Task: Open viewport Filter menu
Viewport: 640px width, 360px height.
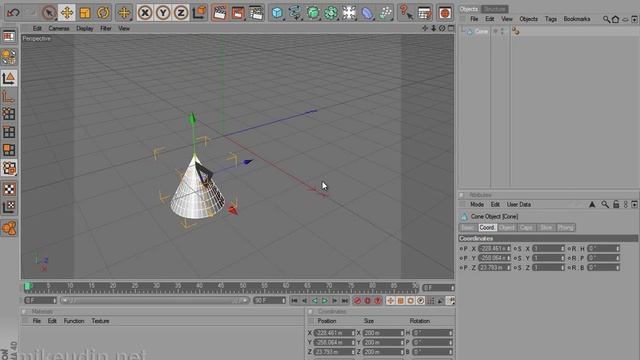Action: tap(106, 28)
